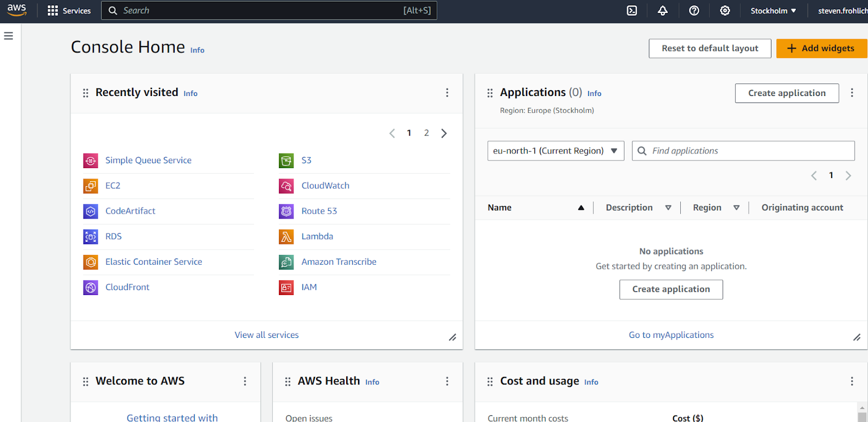868x422 pixels.
Task: Open the notifications bell
Action: [663, 11]
